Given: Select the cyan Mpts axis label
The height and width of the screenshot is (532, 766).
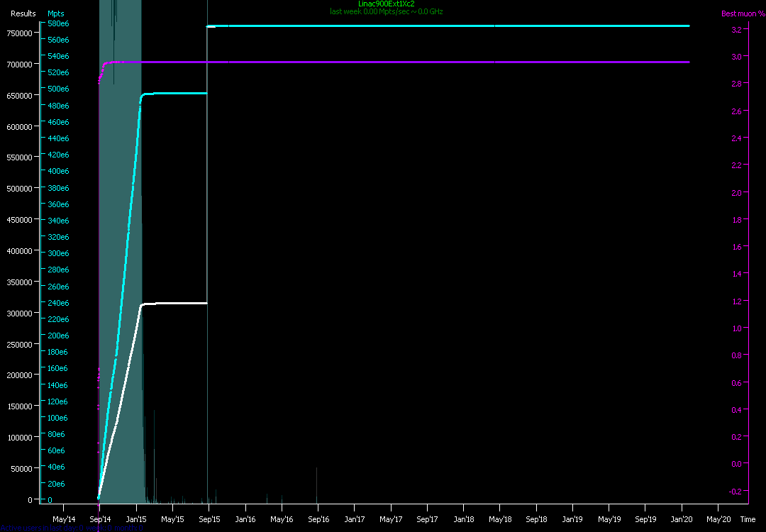Looking at the screenshot, I should (55, 13).
